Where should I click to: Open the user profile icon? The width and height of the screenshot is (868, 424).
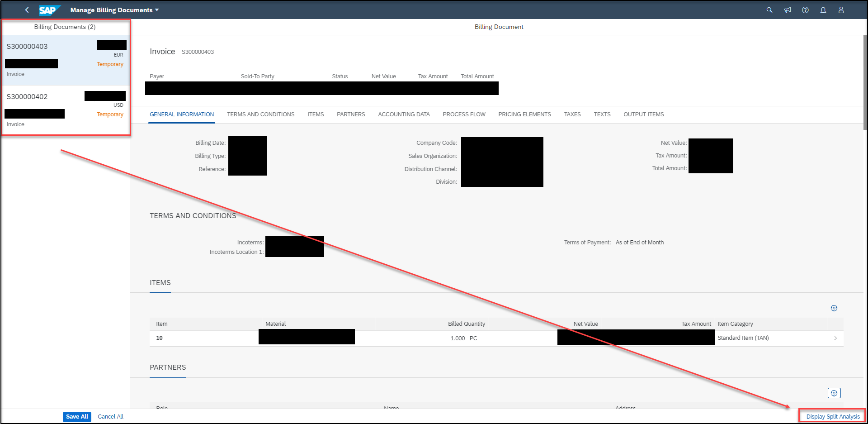pyautogui.click(x=841, y=10)
